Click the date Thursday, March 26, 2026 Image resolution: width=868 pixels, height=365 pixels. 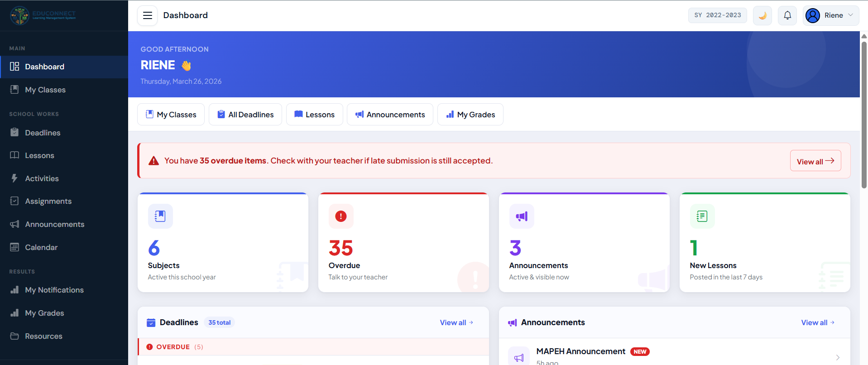[x=181, y=82]
